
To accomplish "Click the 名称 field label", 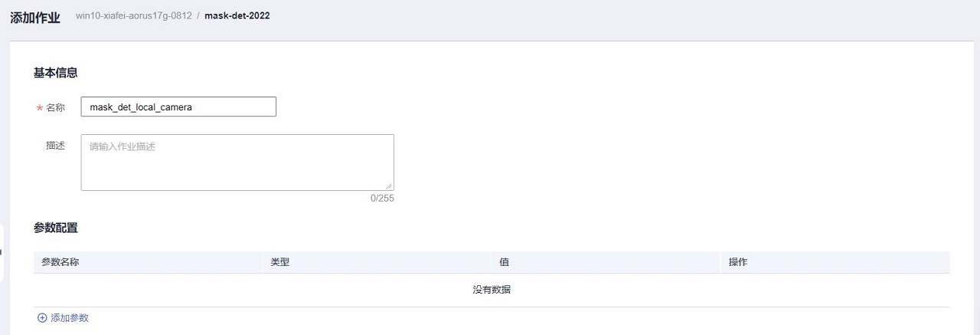I will pyautogui.click(x=56, y=107).
